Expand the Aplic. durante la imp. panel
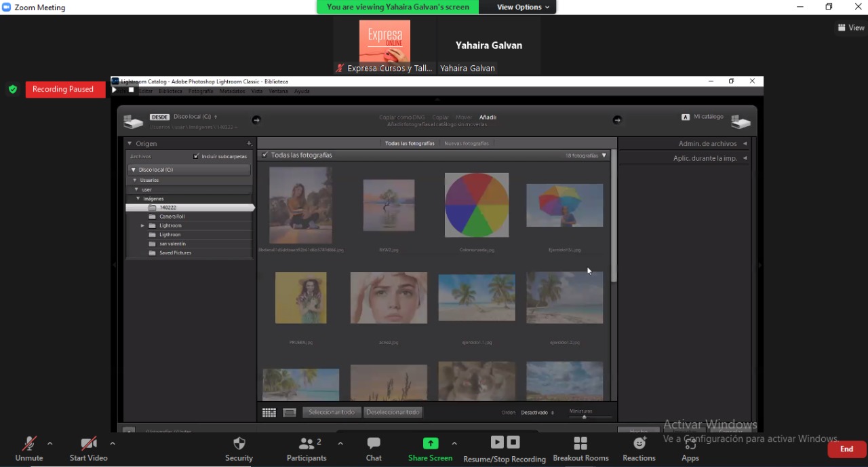Viewport: 868px width, 467px height. click(709, 158)
